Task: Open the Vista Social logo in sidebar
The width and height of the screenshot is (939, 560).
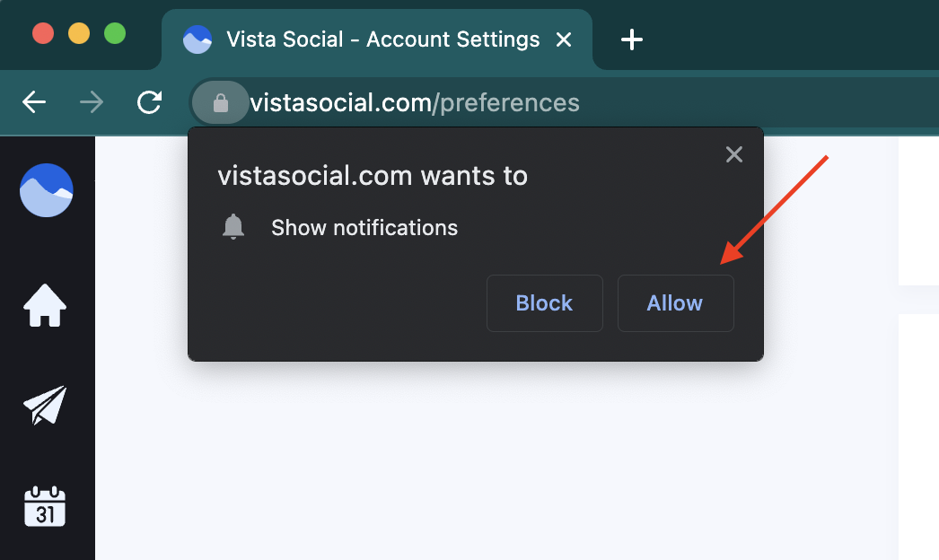Action: [x=46, y=190]
